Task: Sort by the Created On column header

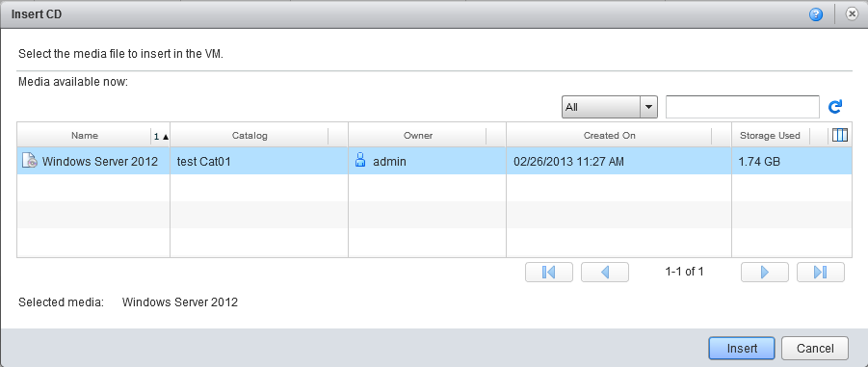Action: point(610,136)
